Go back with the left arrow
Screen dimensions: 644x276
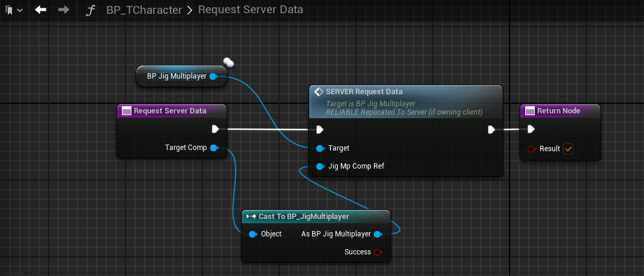pyautogui.click(x=40, y=10)
